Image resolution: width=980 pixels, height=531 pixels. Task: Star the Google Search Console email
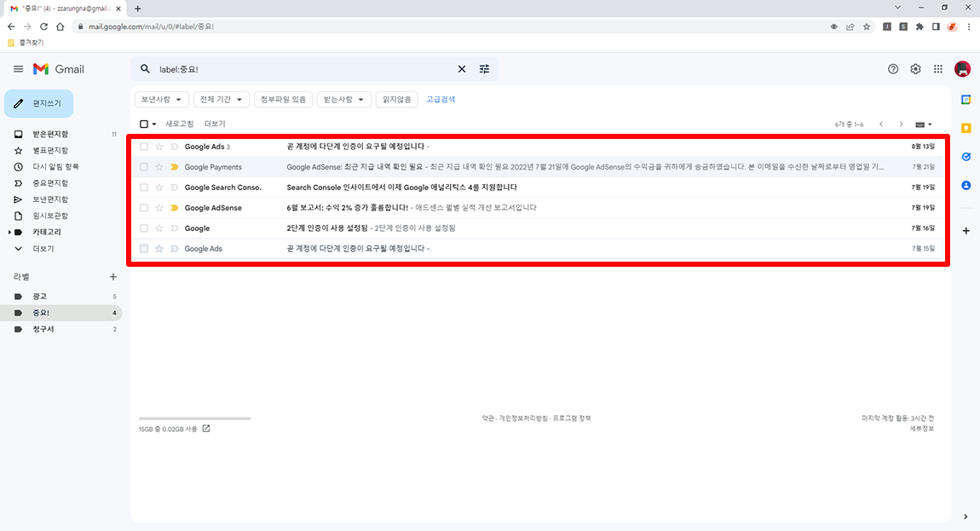coord(159,187)
